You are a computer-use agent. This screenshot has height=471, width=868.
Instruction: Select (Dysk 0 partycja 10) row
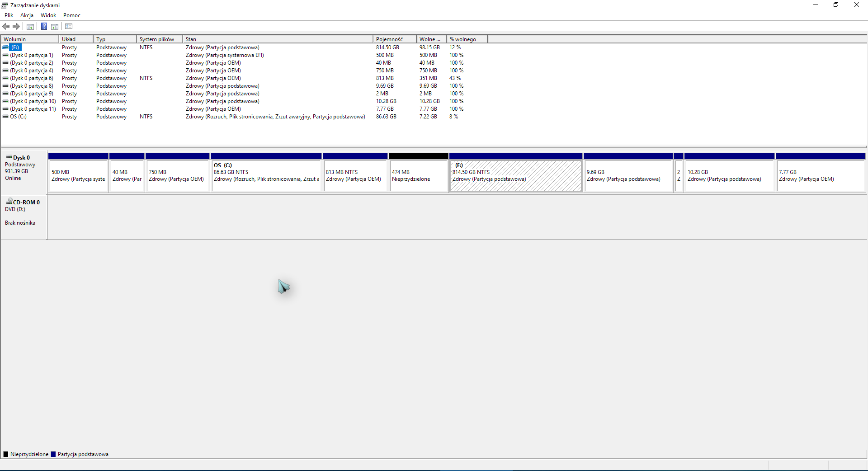(x=33, y=101)
